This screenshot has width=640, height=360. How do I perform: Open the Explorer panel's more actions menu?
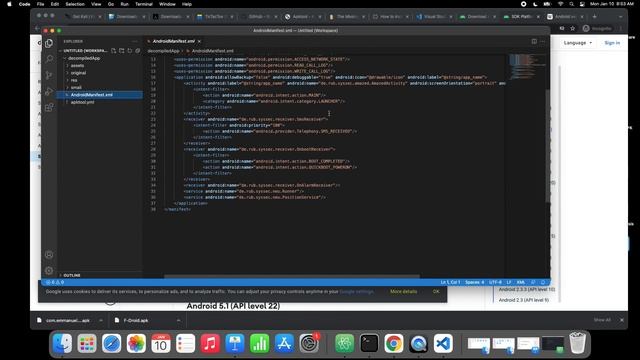[x=135, y=41]
